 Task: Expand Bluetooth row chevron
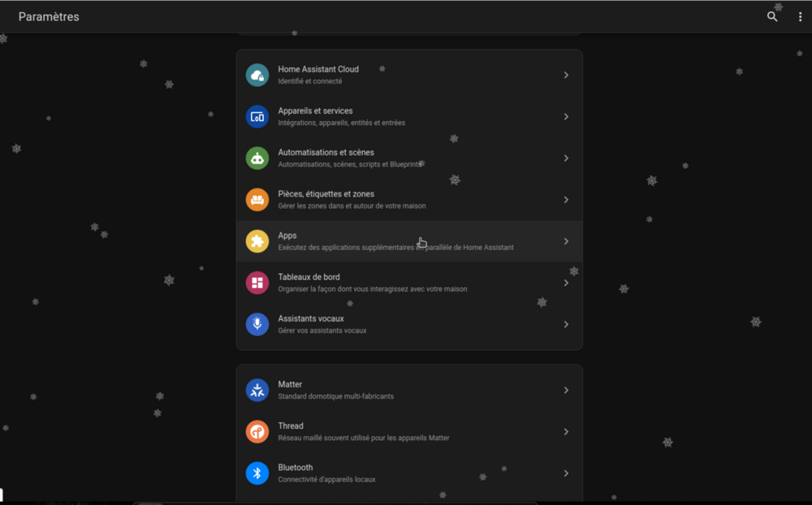(566, 473)
